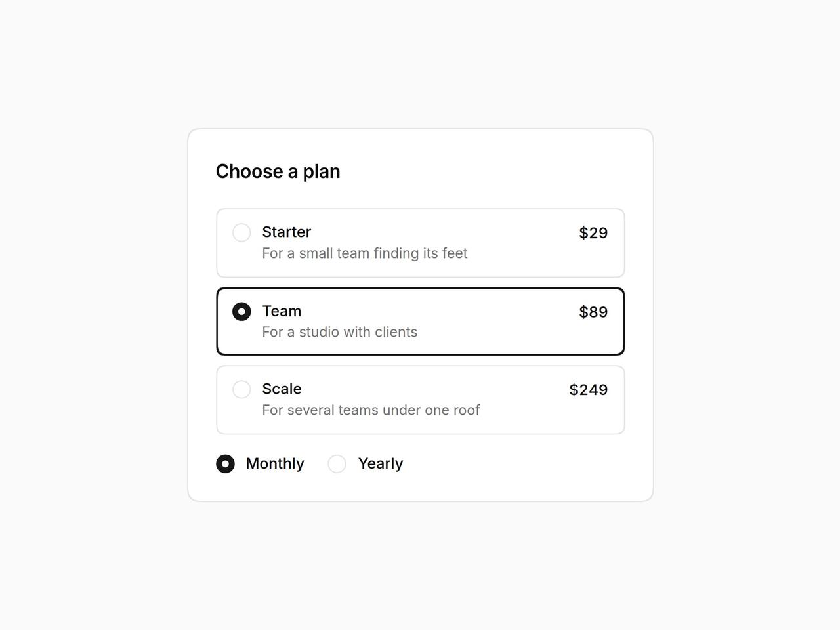
Task: Click "For a studio with clients" description
Action: click(340, 332)
